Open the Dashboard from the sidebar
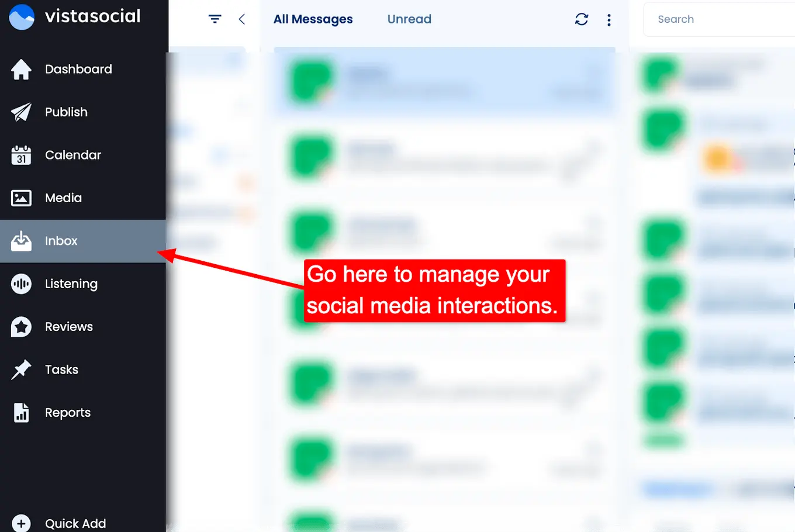The height and width of the screenshot is (532, 795). coord(21,69)
